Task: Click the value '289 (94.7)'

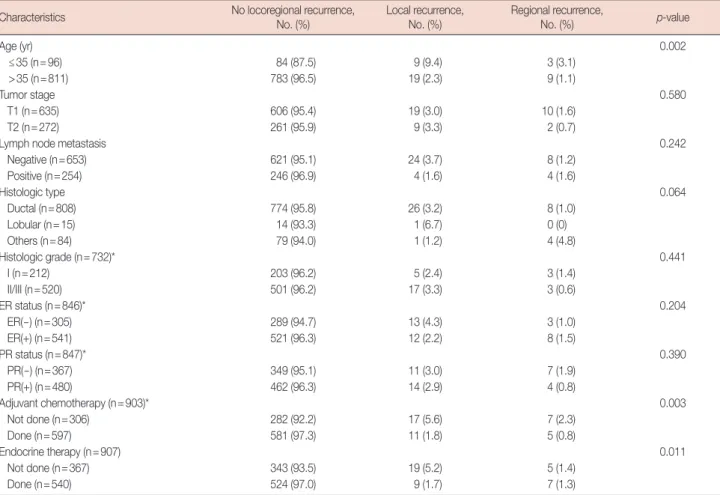Action: click(x=293, y=322)
